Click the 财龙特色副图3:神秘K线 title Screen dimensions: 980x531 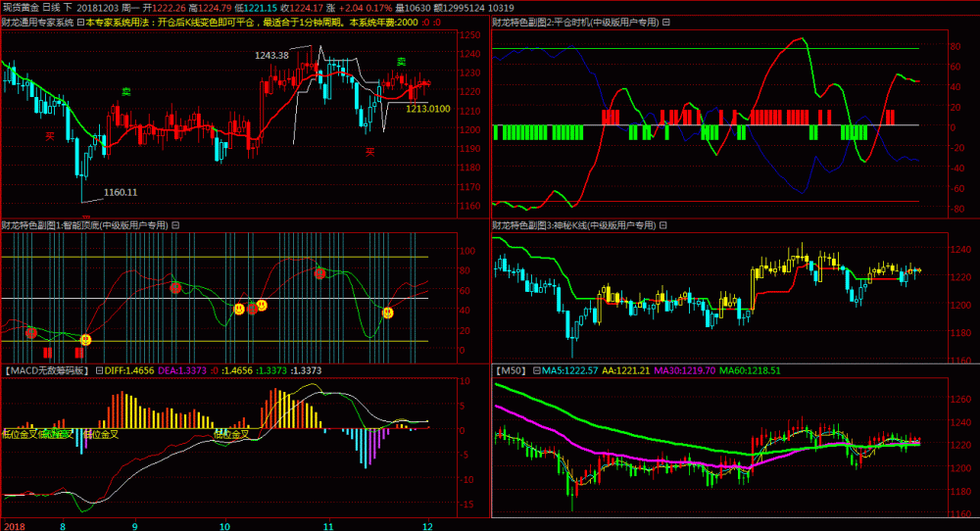pyautogui.click(x=573, y=225)
